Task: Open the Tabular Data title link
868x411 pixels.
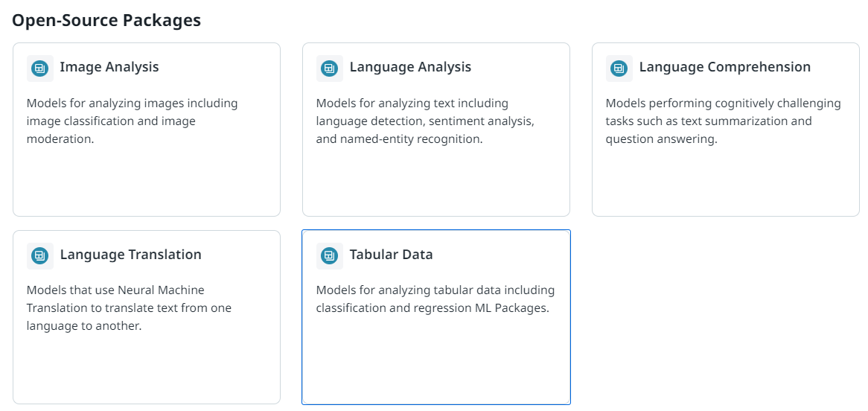Action: click(x=391, y=255)
